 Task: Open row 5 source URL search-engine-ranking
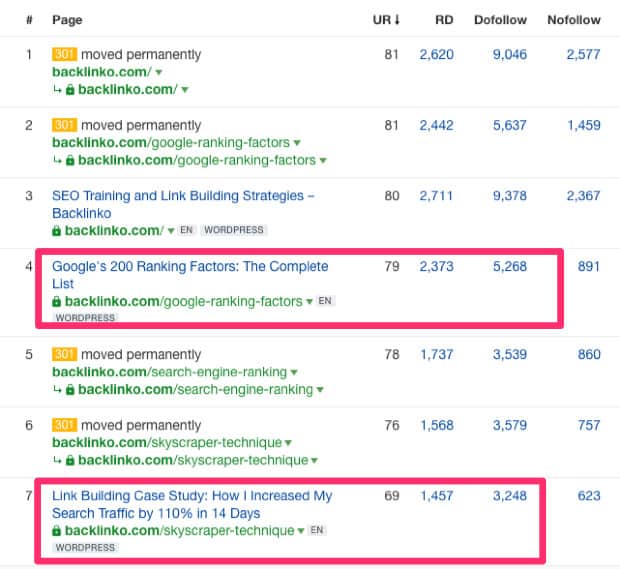pyautogui.click(x=169, y=372)
